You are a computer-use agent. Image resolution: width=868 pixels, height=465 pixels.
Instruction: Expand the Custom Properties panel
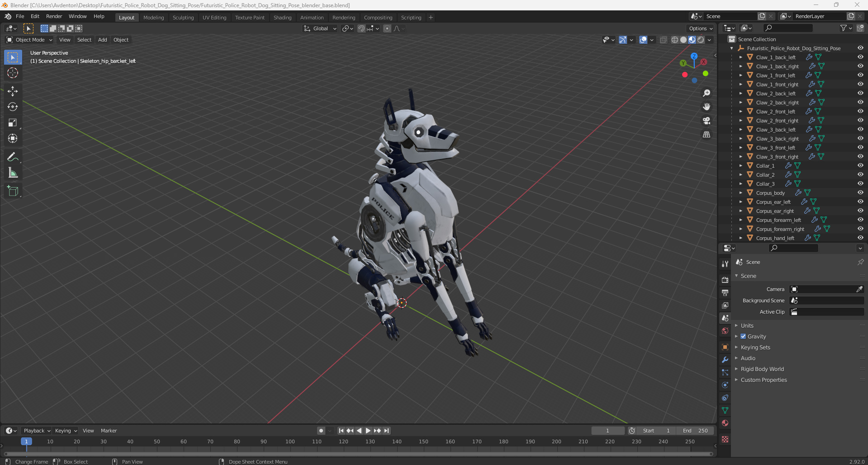(x=764, y=380)
